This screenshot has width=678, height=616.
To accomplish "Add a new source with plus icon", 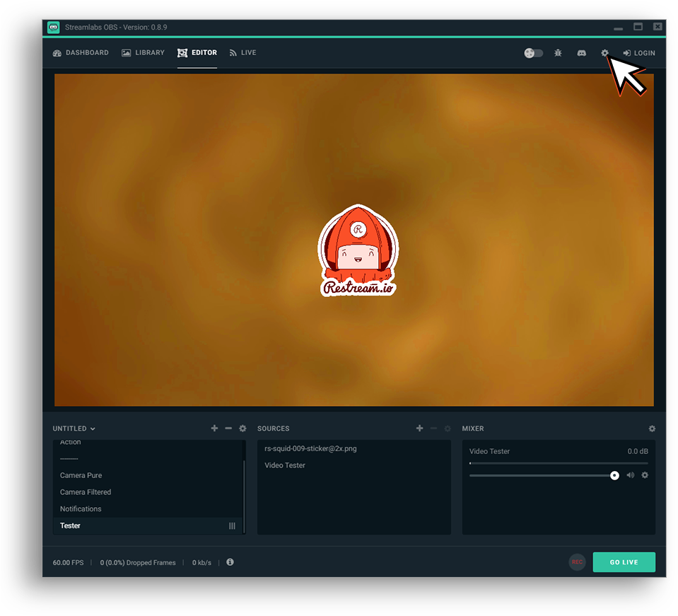I will coord(419,429).
